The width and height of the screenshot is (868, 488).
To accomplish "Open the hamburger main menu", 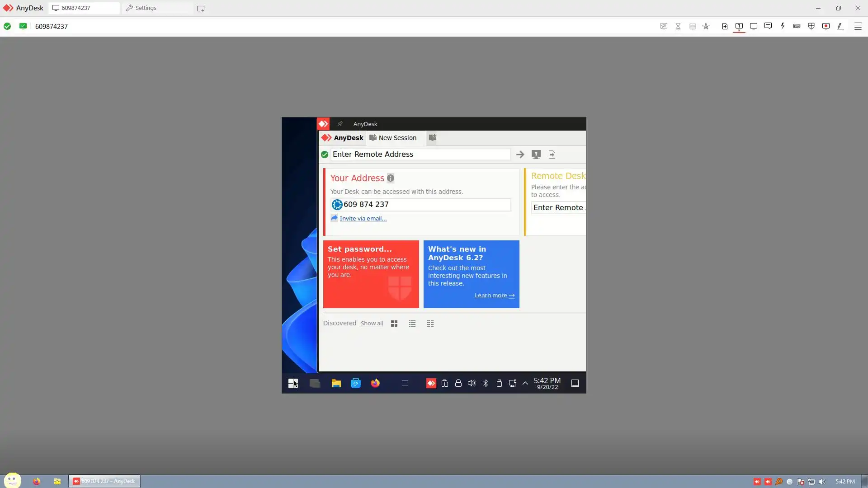I will click(x=858, y=26).
